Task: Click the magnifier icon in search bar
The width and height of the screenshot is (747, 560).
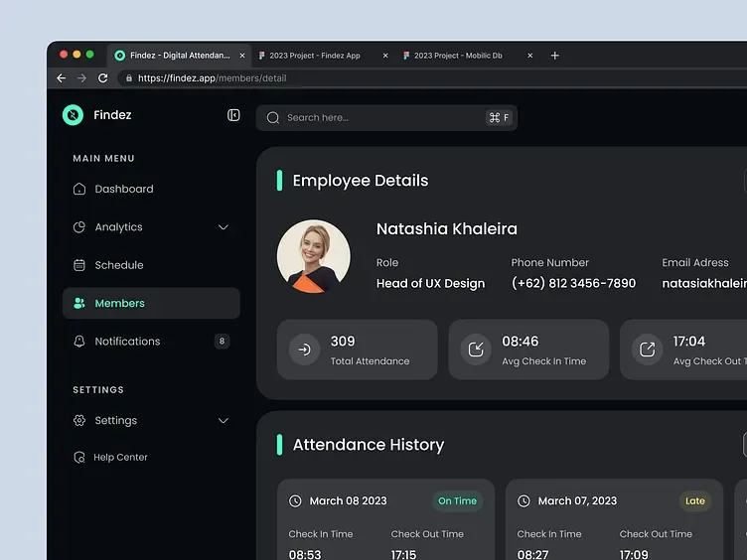Action: [273, 117]
